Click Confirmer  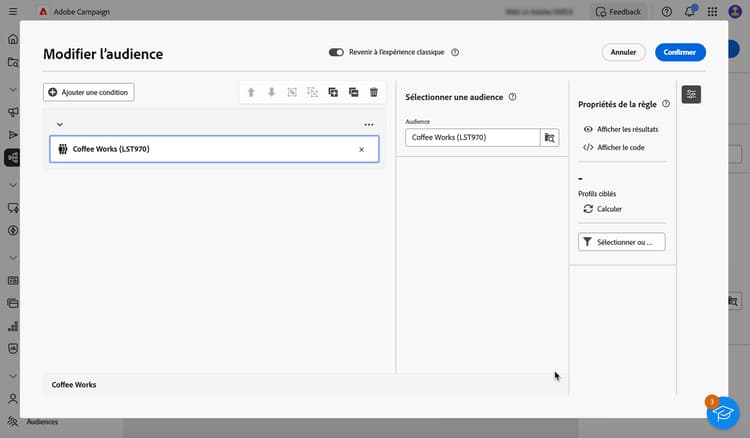click(680, 52)
